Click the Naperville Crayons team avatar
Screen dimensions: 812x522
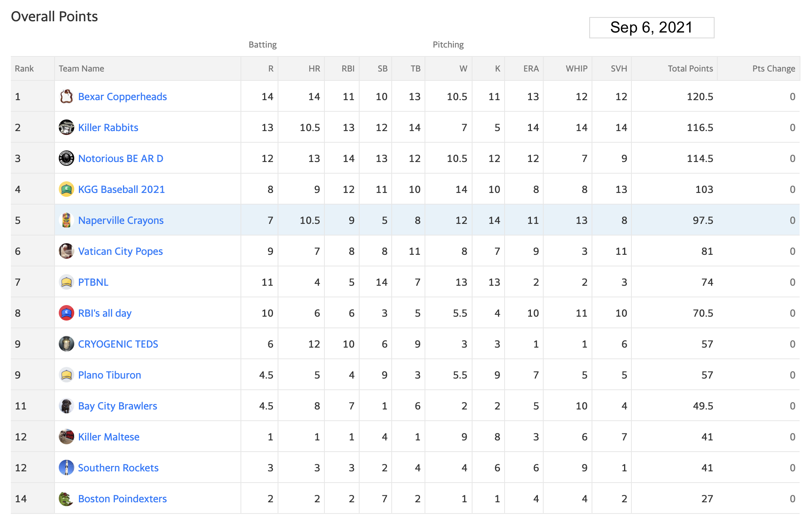66,220
